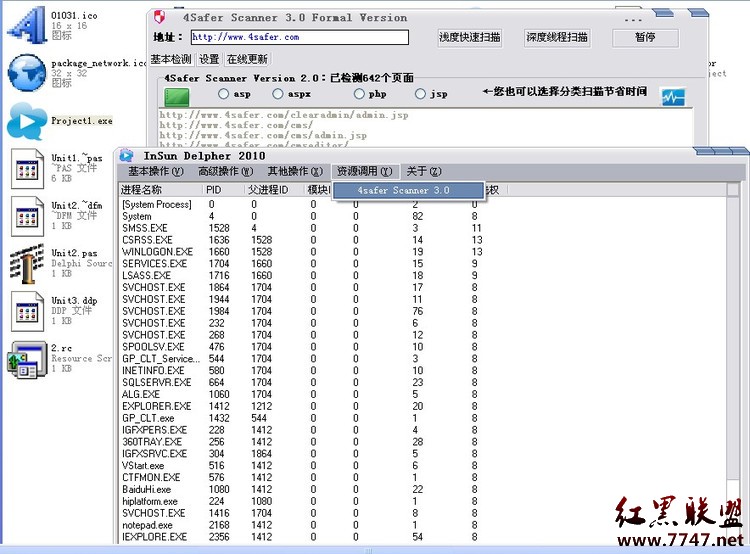Click the blue pulse monitor icon in scanner
The width and height of the screenshot is (750, 554).
673,97
